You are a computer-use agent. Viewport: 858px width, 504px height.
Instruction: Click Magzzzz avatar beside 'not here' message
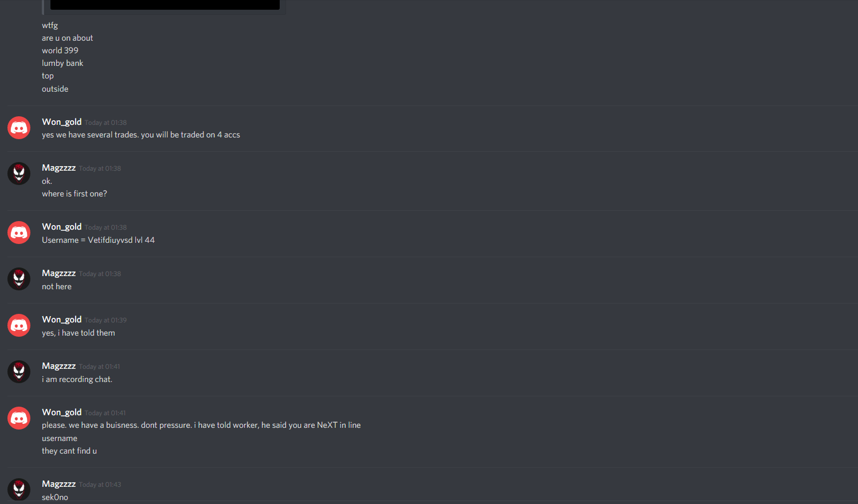click(x=19, y=279)
